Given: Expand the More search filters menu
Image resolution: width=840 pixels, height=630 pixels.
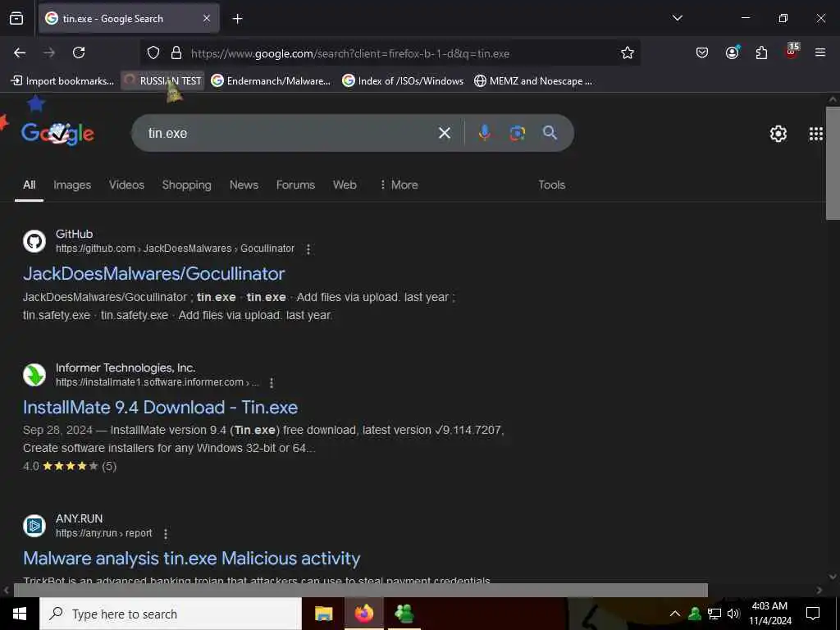Looking at the screenshot, I should pos(399,185).
